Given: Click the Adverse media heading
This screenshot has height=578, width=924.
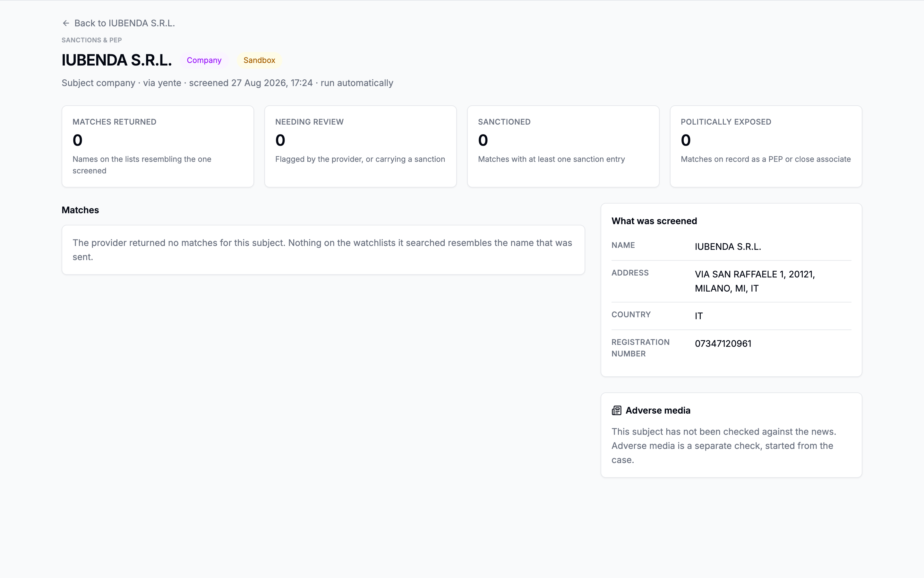Looking at the screenshot, I should 658,411.
